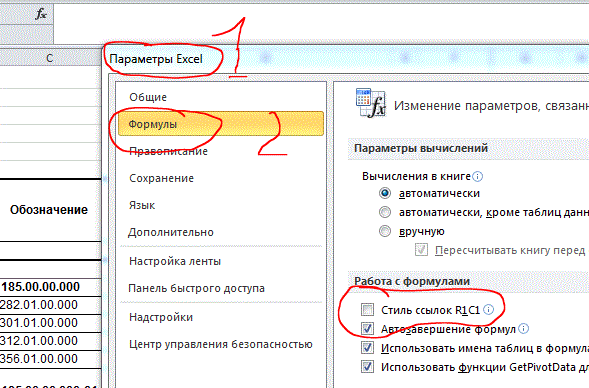Select the cell containing 312.01.00.000
The width and height of the screenshot is (589, 388).
tap(50, 341)
